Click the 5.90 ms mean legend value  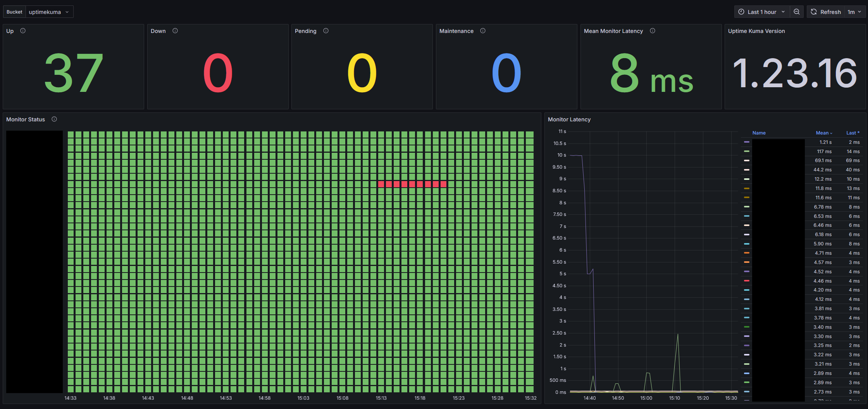[823, 244]
